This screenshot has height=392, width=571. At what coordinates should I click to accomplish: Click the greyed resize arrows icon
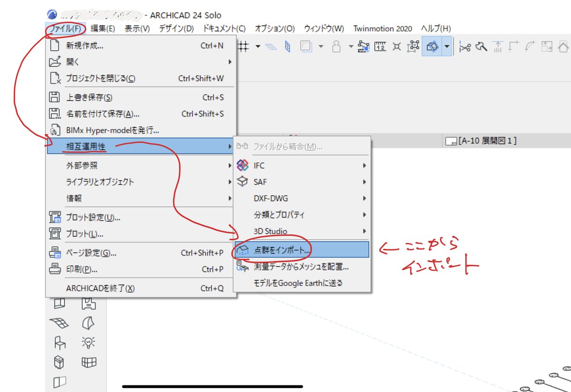547,47
